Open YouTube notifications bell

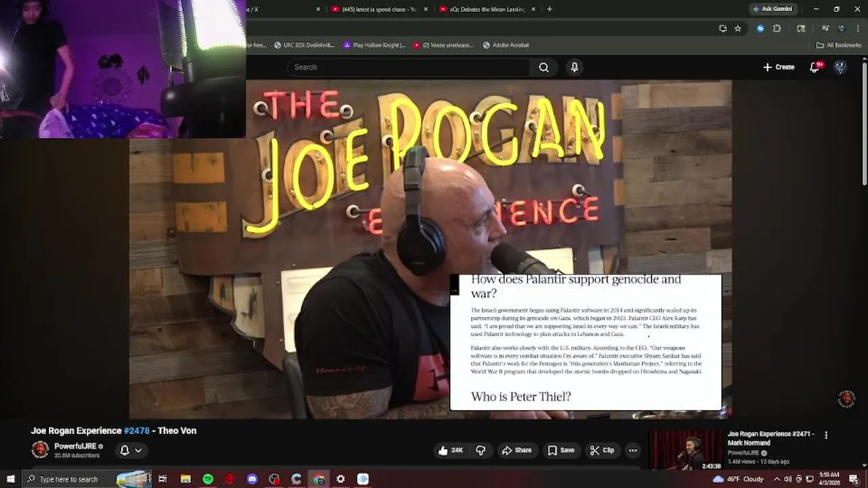pyautogui.click(x=815, y=67)
